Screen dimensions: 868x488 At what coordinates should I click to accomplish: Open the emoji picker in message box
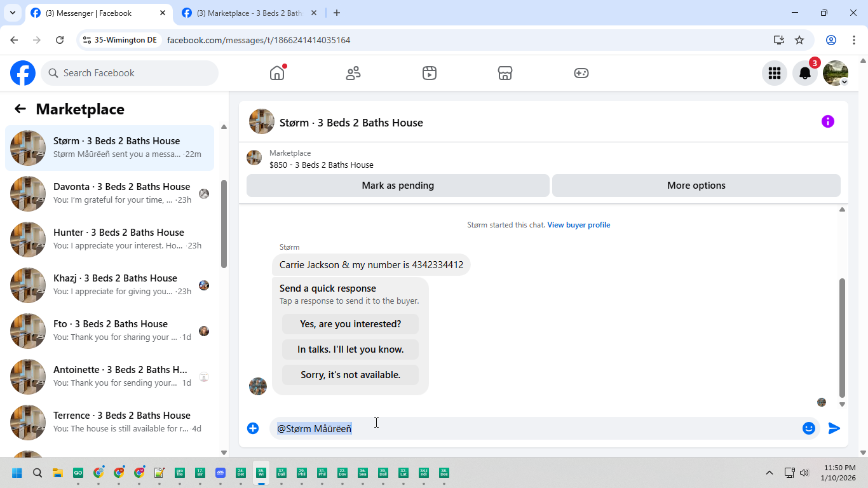(809, 428)
